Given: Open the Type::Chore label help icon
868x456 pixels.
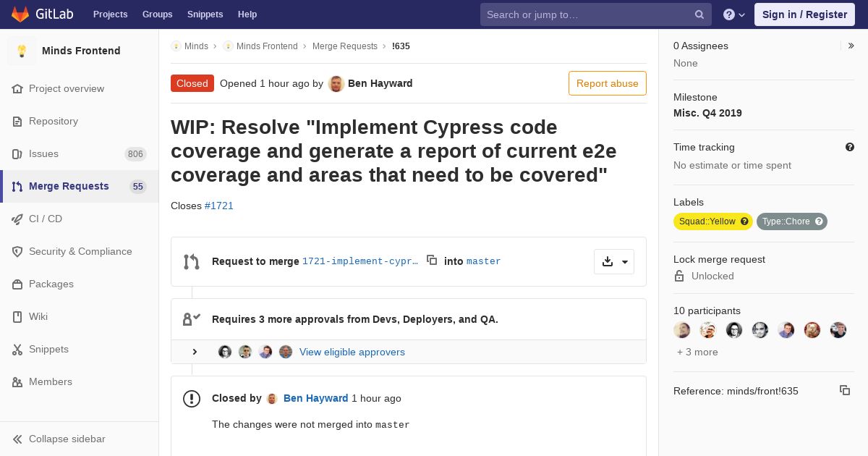Looking at the screenshot, I should [819, 221].
